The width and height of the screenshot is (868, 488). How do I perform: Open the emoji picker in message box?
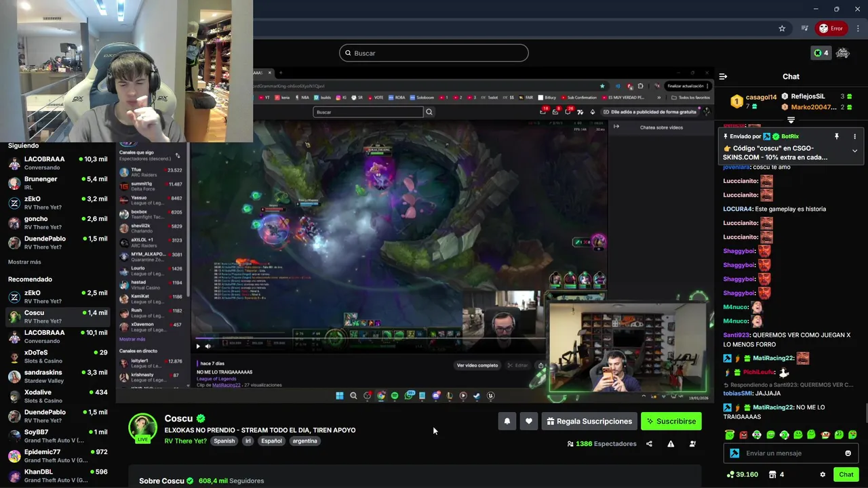pos(848,453)
